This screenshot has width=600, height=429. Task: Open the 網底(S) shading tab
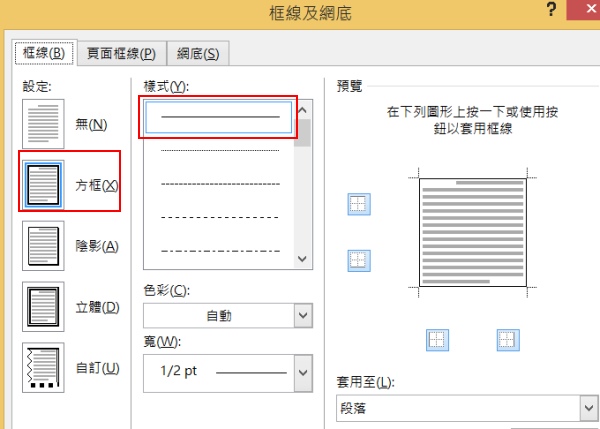click(x=198, y=54)
